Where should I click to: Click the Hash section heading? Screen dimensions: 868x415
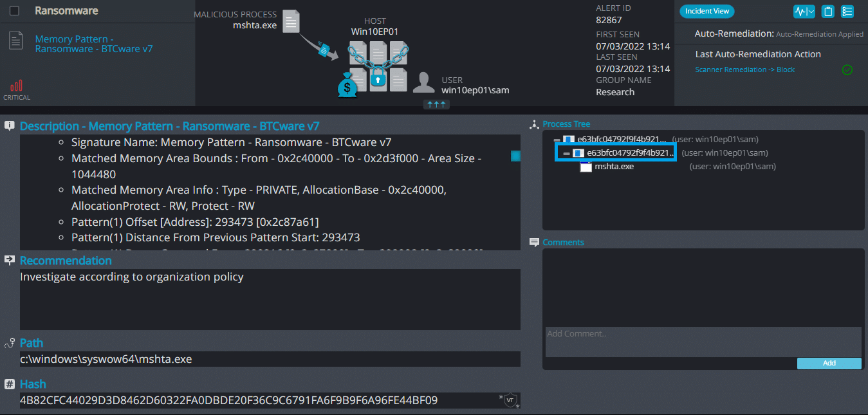pyautogui.click(x=33, y=384)
